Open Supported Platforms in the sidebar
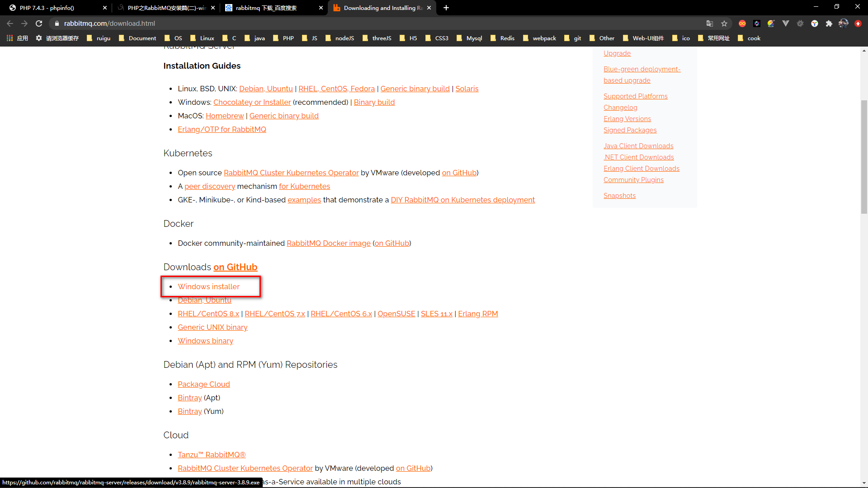Viewport: 868px width, 488px height. pos(635,96)
